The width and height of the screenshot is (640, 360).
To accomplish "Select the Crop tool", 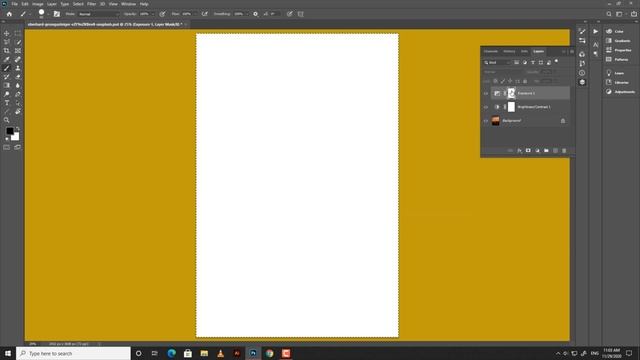I will click(x=7, y=51).
